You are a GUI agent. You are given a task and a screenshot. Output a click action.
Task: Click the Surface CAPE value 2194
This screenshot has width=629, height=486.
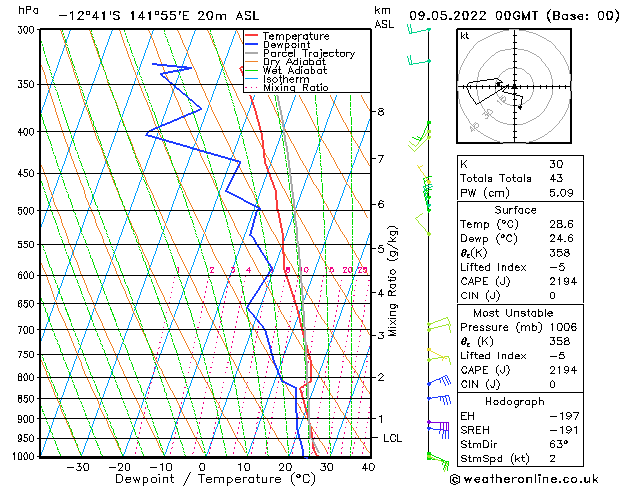click(x=563, y=281)
